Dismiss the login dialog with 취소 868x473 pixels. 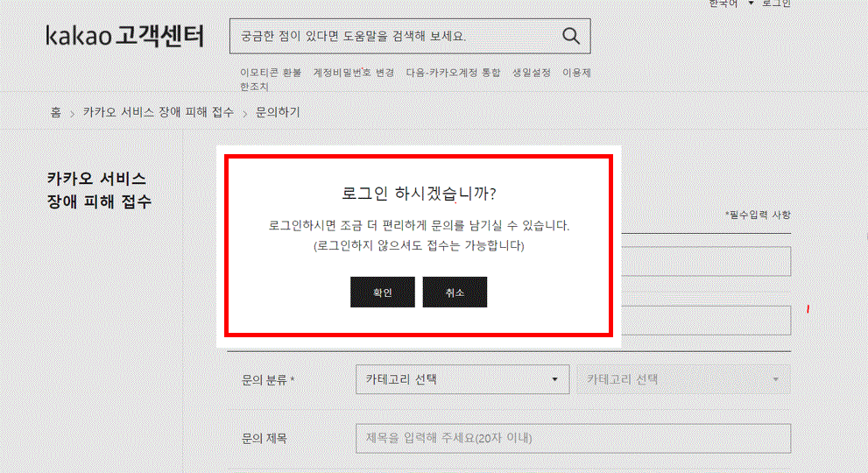(455, 292)
